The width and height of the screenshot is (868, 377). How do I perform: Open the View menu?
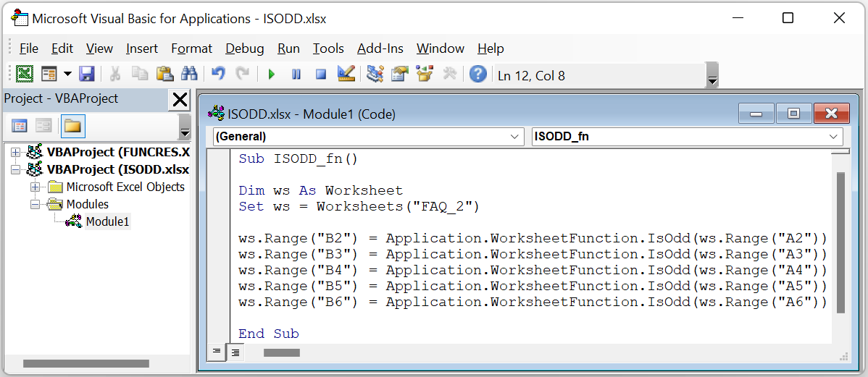(100, 48)
